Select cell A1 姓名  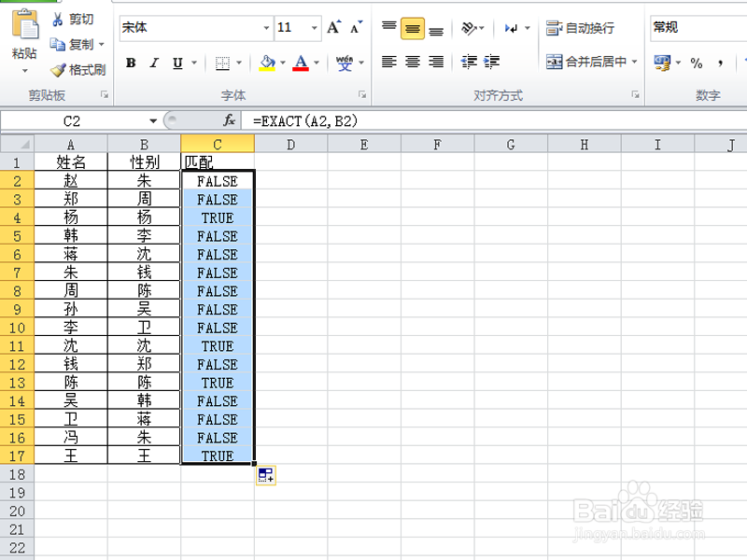[x=71, y=162]
